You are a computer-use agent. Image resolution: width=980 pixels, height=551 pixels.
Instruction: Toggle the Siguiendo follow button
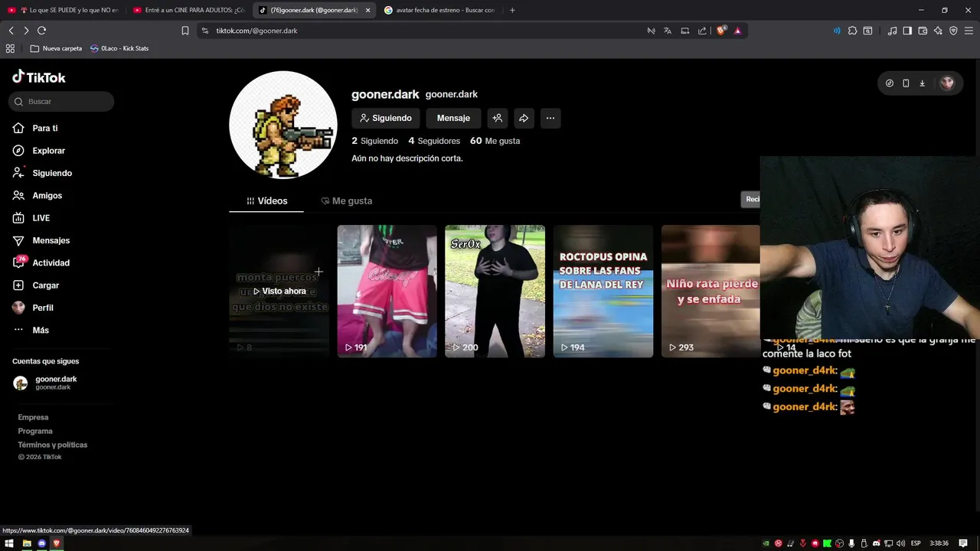point(386,118)
